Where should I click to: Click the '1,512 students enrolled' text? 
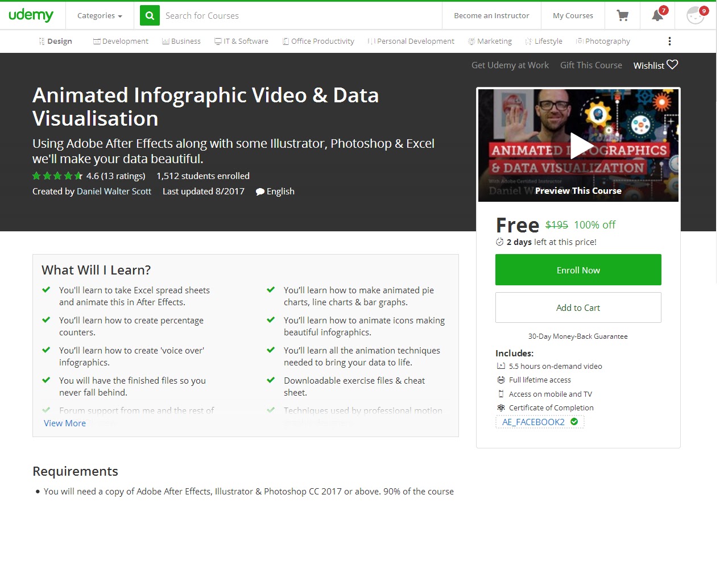click(x=203, y=176)
